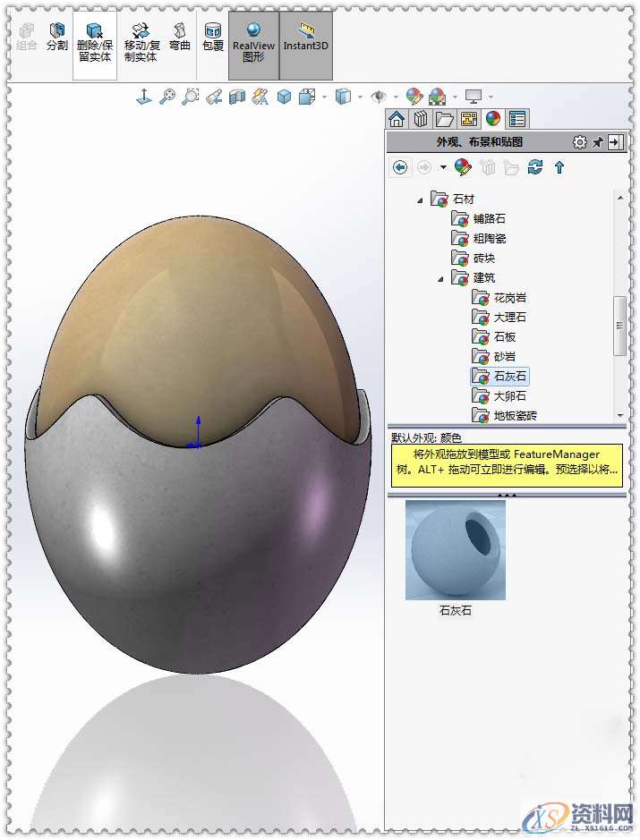Select 石灰石 folder
Screen dimensions: 640x840
(x=499, y=376)
